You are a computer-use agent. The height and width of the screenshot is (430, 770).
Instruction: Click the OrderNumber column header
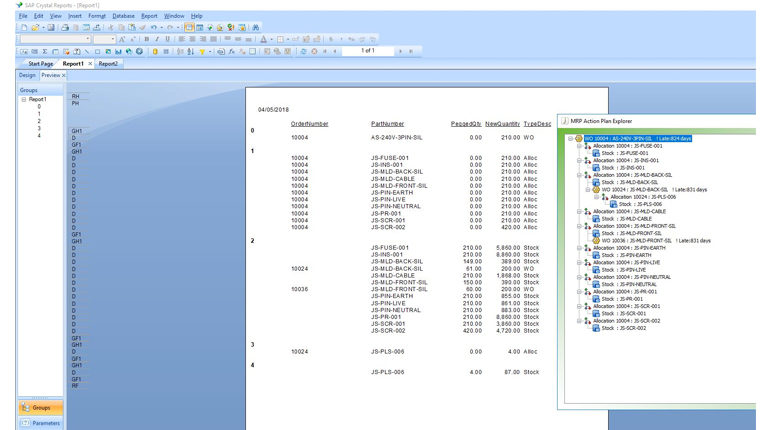(x=309, y=124)
